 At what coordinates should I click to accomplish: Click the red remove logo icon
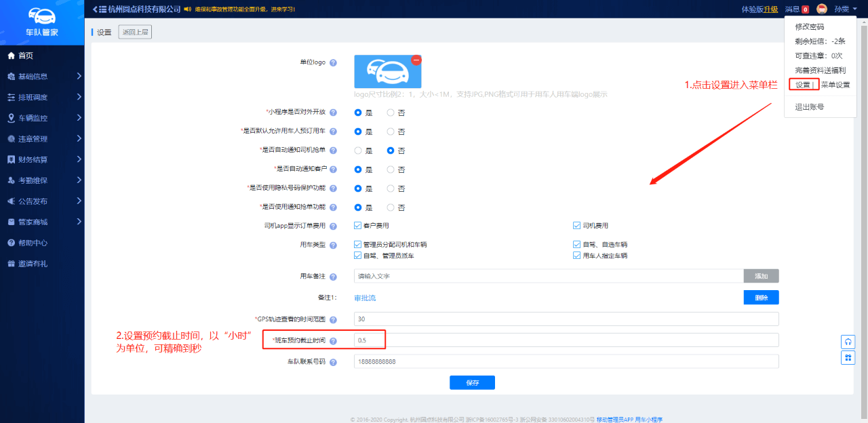(x=416, y=60)
